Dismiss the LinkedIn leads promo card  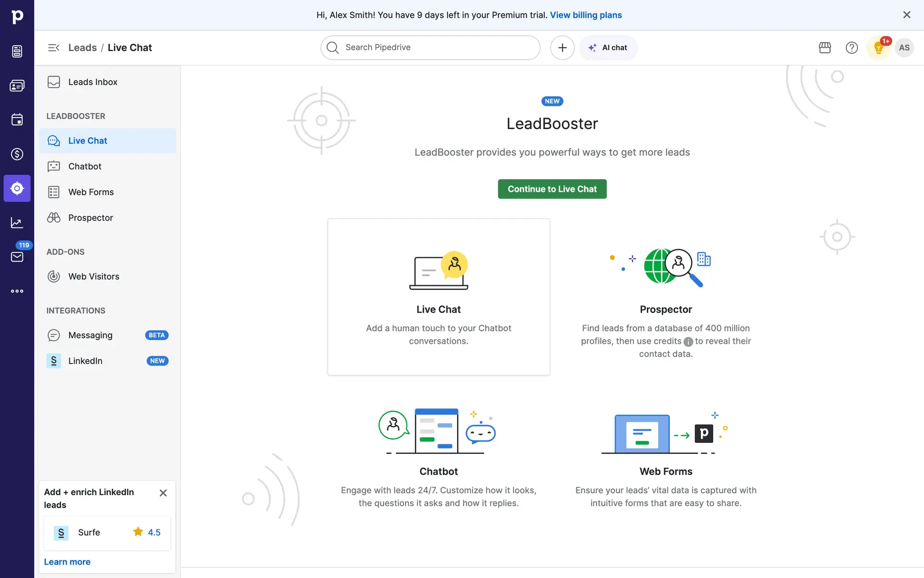163,493
